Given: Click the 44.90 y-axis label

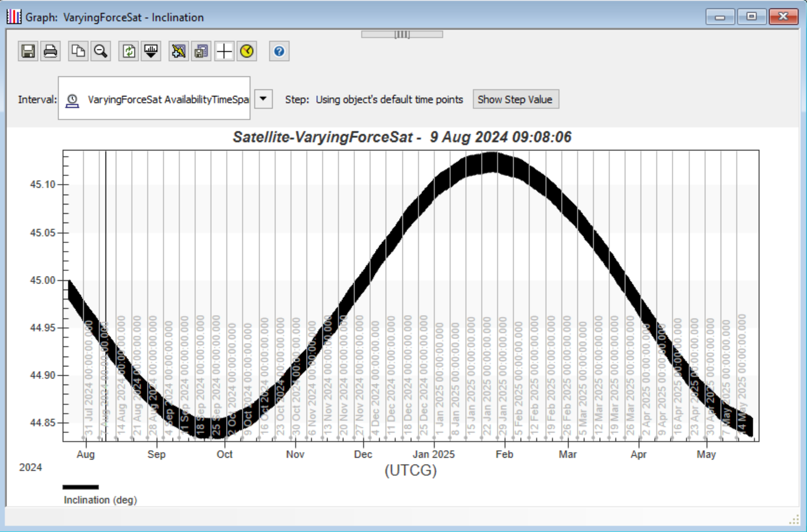Looking at the screenshot, I should pyautogui.click(x=42, y=375).
